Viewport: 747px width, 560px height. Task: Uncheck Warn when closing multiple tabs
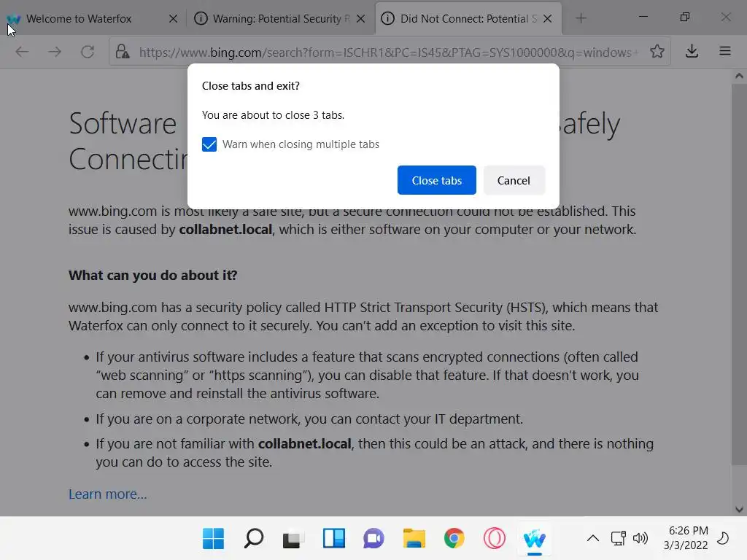[209, 144]
